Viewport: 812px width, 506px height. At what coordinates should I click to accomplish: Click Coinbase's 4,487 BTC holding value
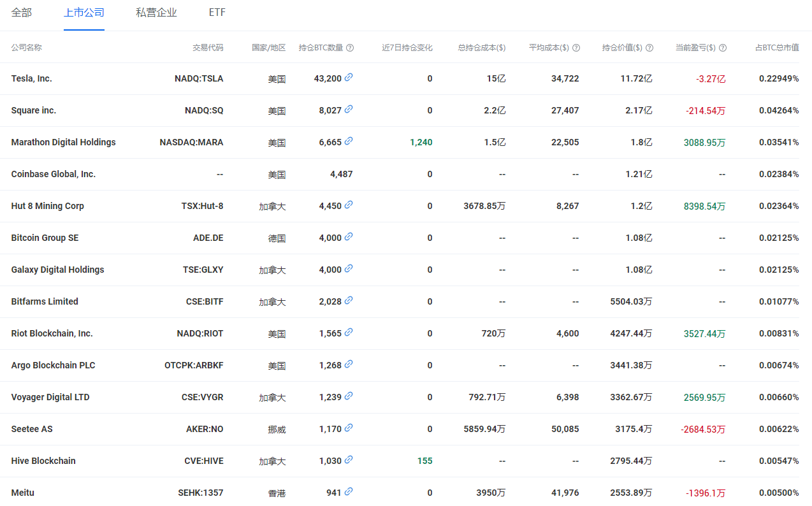tap(342, 174)
